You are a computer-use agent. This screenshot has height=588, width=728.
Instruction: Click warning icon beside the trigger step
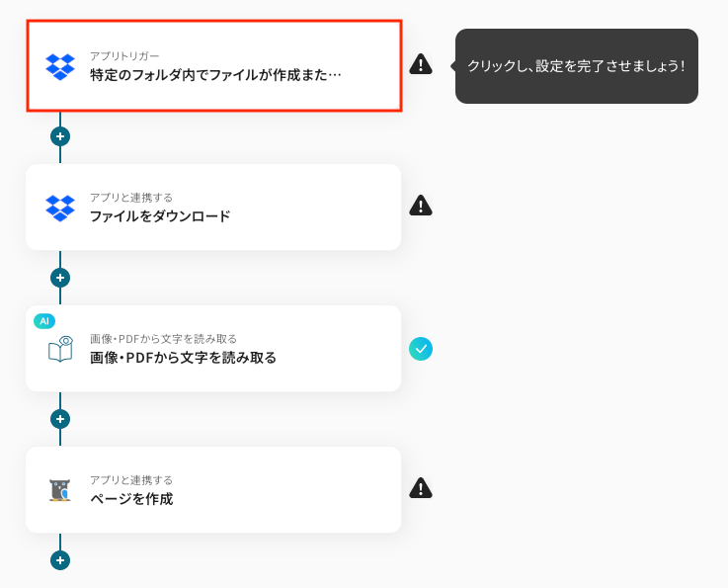tap(421, 64)
